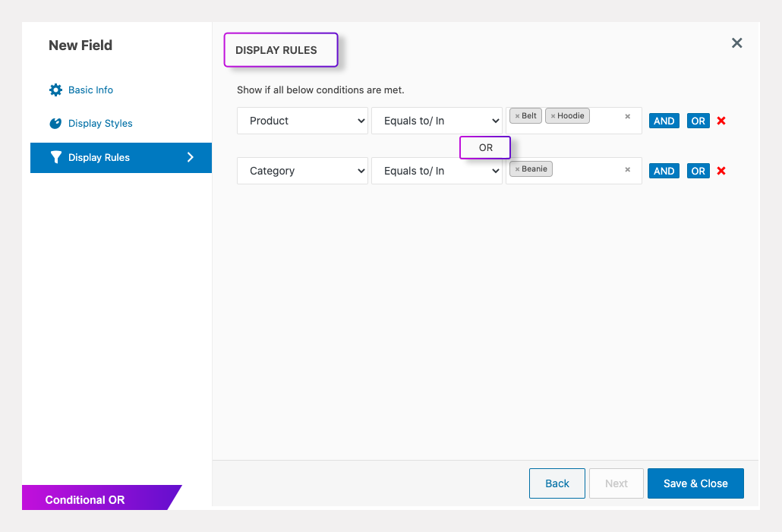782x532 pixels.
Task: Open the Category row's Equals to/ In dropdown
Action: 437,171
